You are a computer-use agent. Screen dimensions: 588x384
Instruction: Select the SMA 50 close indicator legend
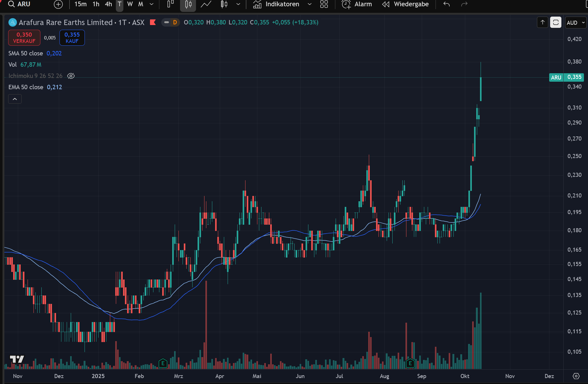point(26,53)
